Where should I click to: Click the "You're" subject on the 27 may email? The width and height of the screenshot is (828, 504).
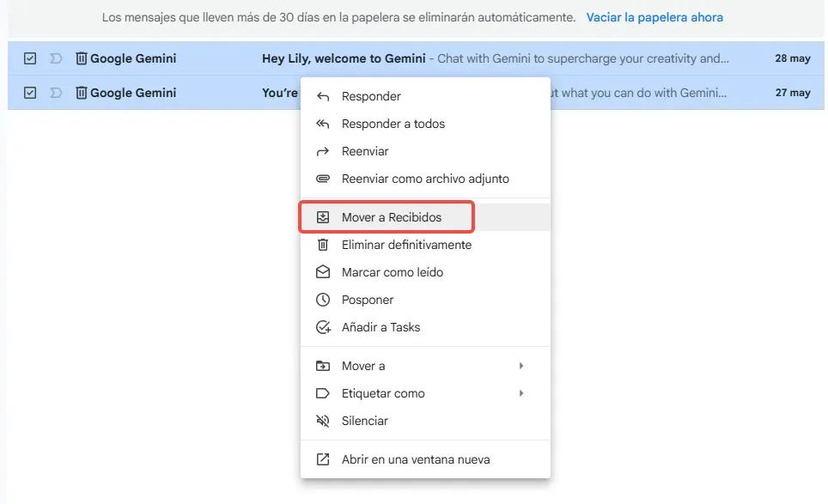tap(280, 93)
